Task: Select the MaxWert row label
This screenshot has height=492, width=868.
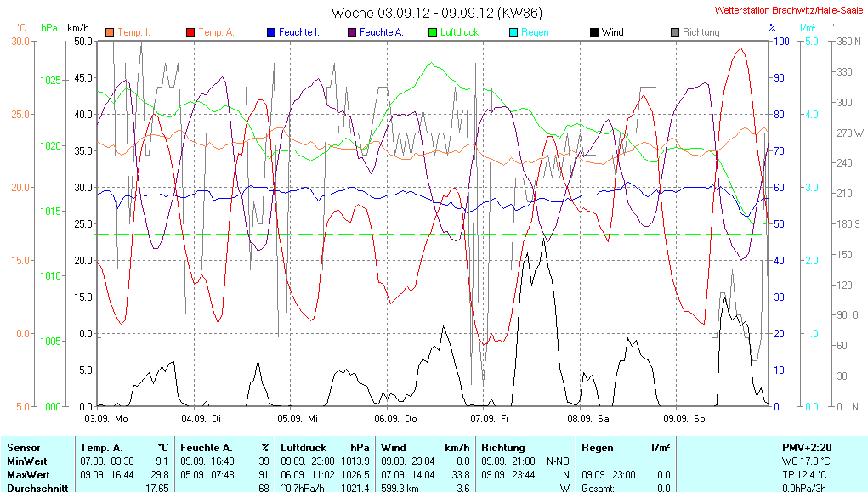Action: [x=28, y=474]
